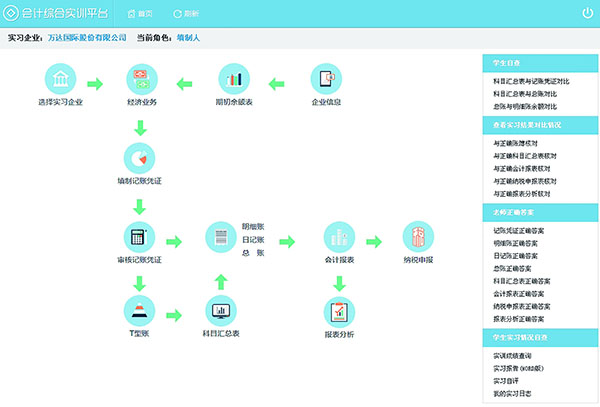The width and height of the screenshot is (600, 407).
Task: Click company name 万达国际股份有限公司
Action: point(87,37)
